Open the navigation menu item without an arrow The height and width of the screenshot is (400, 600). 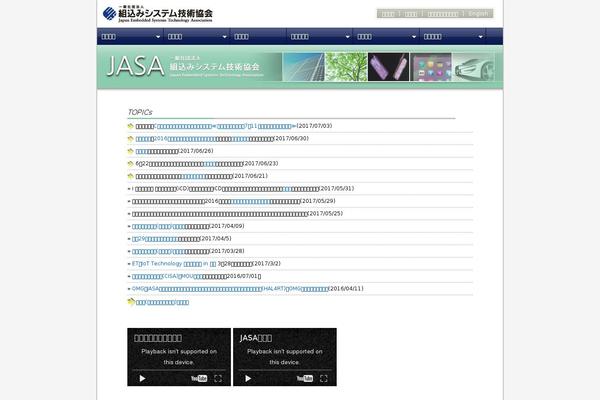258,37
